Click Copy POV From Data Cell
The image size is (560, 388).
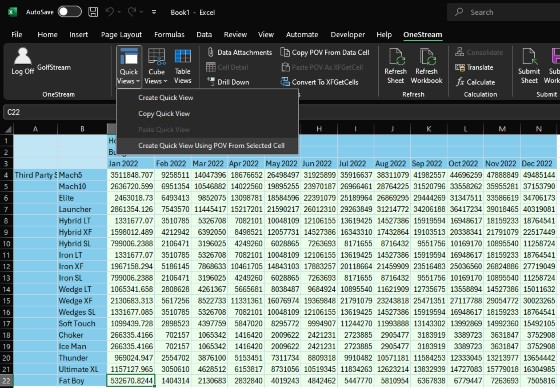click(x=325, y=52)
